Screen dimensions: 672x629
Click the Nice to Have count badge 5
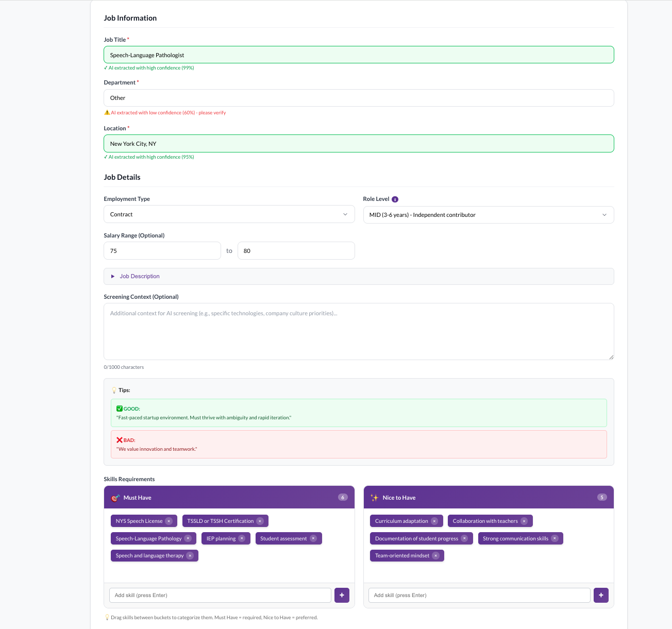coord(602,498)
